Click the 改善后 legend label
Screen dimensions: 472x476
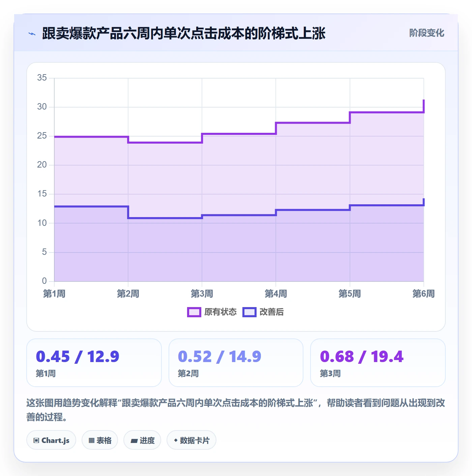[x=271, y=312]
